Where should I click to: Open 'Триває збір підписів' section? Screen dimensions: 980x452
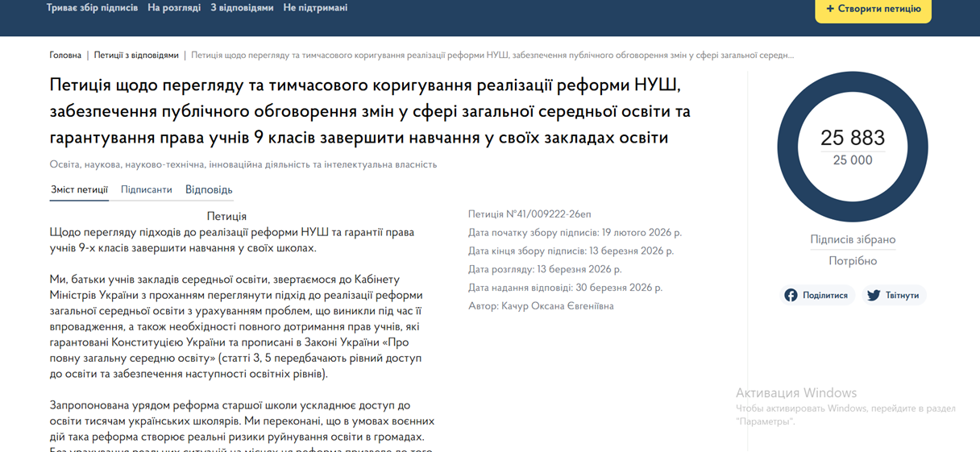pyautogui.click(x=92, y=8)
